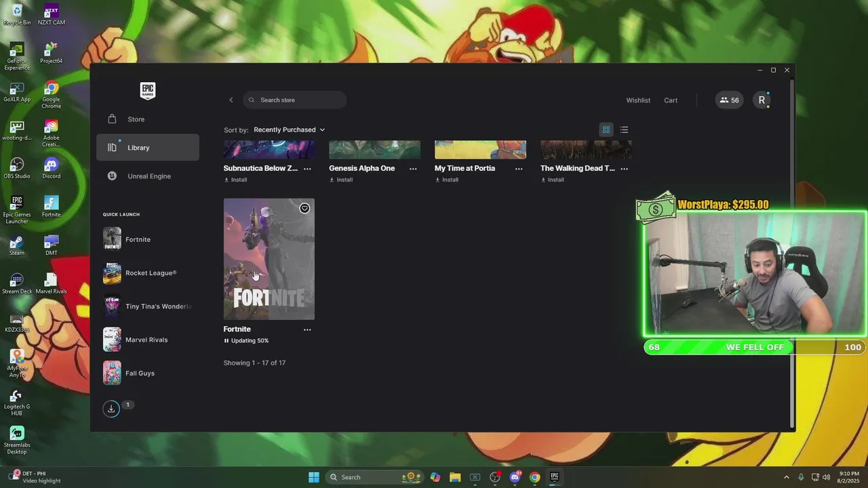
Task: Open the downloads manager icon
Action: pos(111,409)
